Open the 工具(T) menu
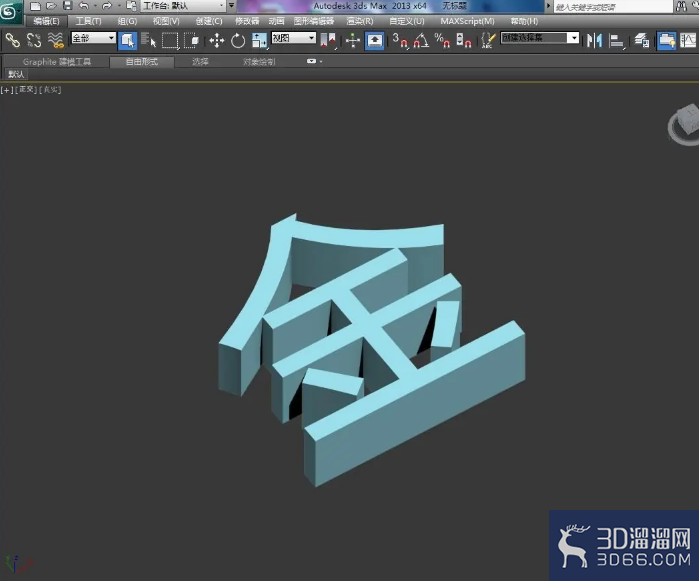The width and height of the screenshot is (699, 581). pos(88,21)
